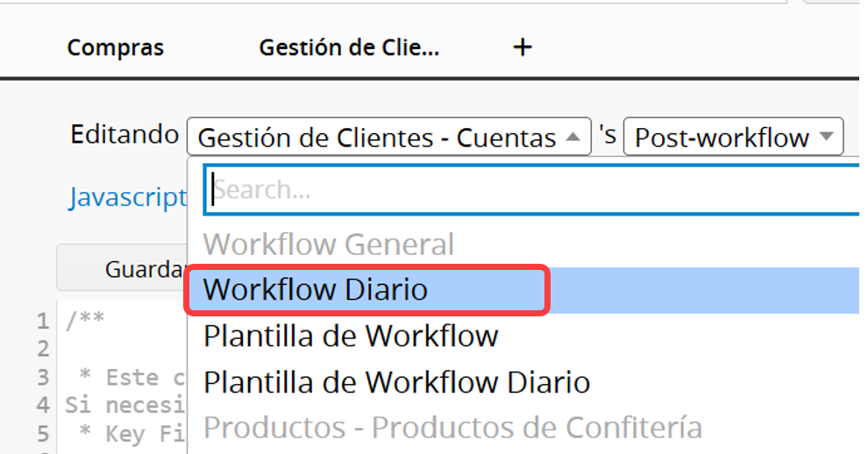Click line number 5 in editor gutter

tap(43, 434)
